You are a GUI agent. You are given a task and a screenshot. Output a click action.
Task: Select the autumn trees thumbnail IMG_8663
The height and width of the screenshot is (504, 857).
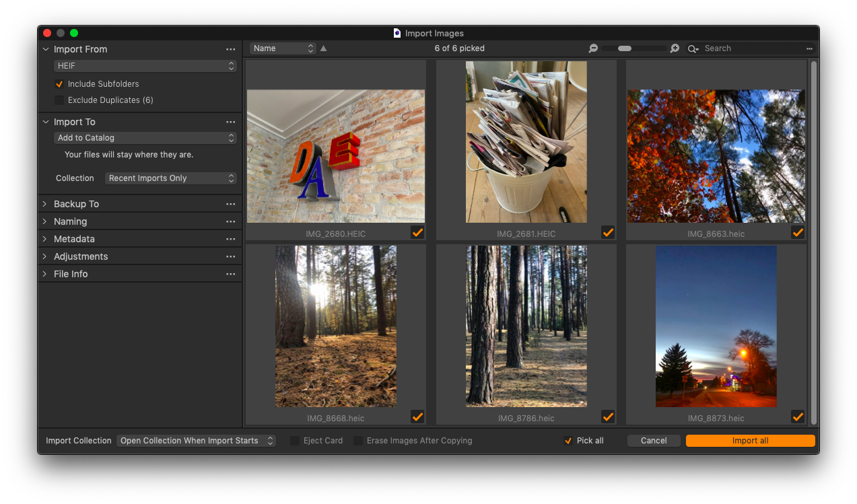pyautogui.click(x=716, y=156)
